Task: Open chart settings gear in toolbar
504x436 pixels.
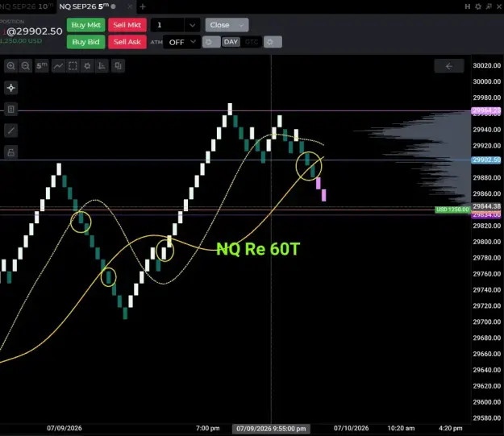Action: (87, 66)
